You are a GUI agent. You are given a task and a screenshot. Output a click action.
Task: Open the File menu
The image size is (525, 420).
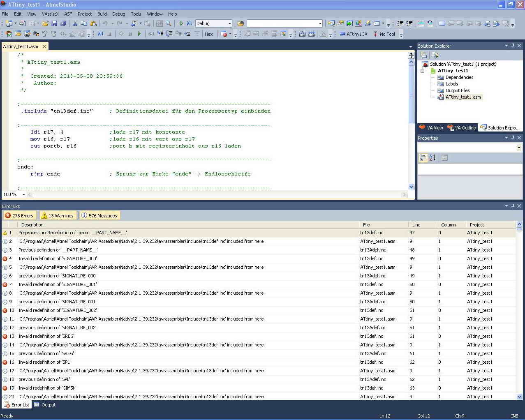pos(5,14)
